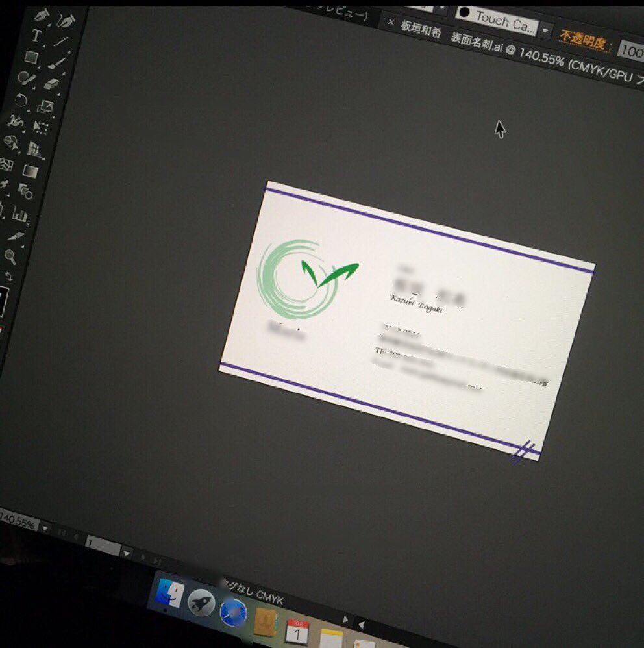This screenshot has width=644, height=648.
Task: Open Safari from the Dock
Action: pyautogui.click(x=234, y=613)
